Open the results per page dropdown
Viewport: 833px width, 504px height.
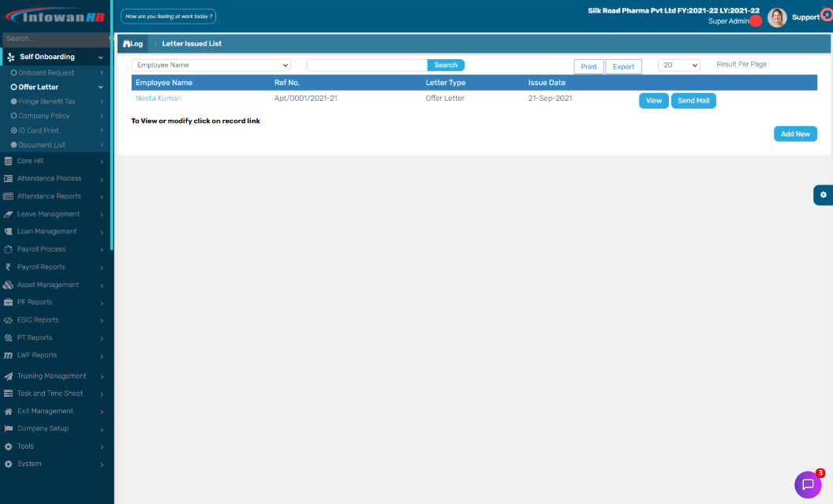tap(678, 65)
